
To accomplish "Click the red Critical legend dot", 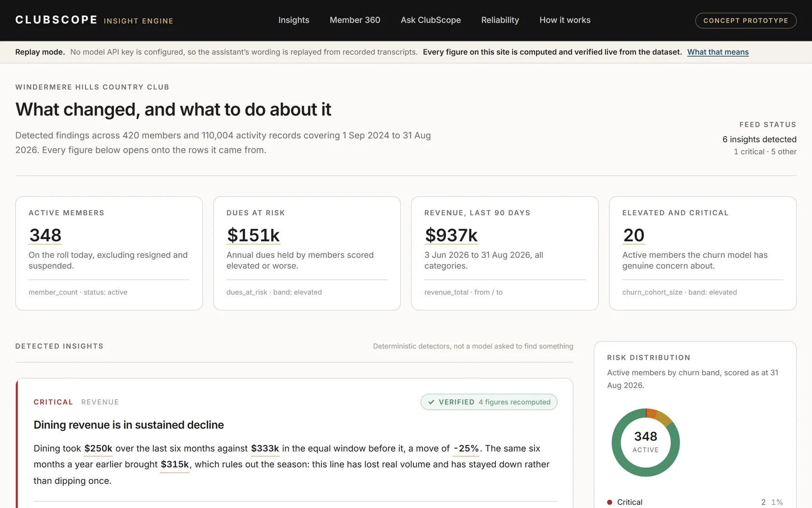I will [x=609, y=502].
